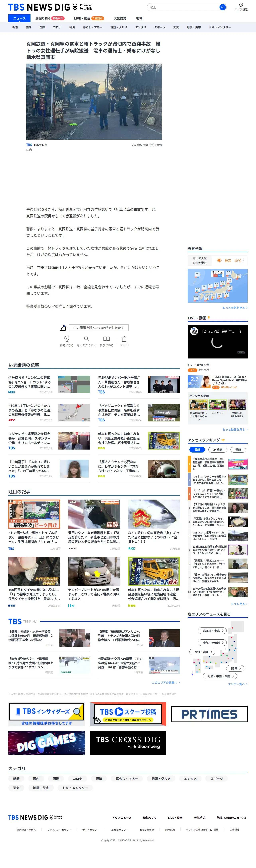The height and width of the screenshot is (868, 256).
Task: Click the main railroad crossing accident photo
Action: pos(94,102)
